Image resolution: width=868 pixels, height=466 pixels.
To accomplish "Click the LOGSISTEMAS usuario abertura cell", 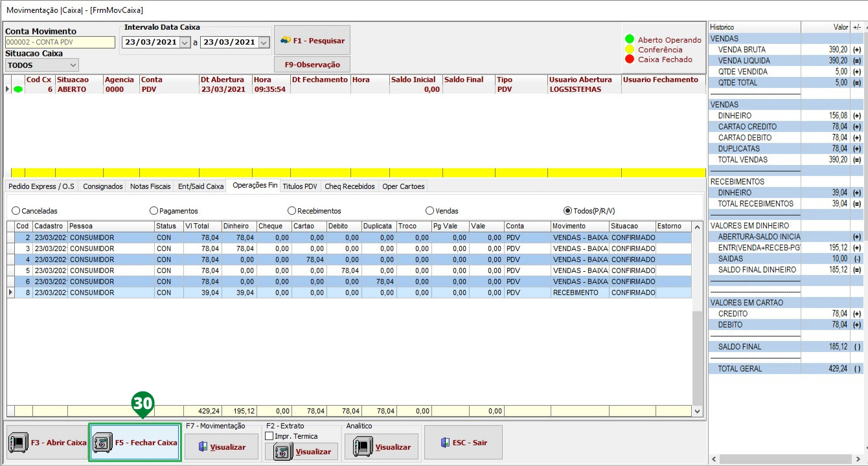I will tap(584, 90).
